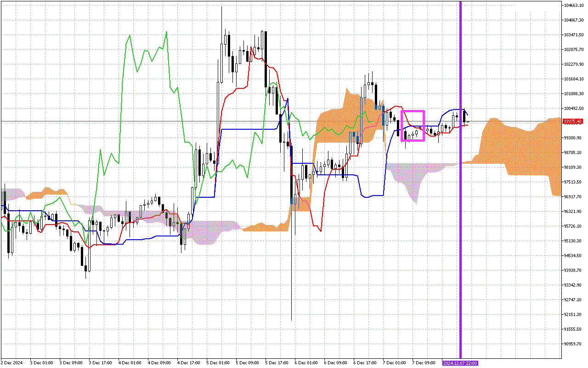This screenshot has height=368, width=588.
Task: Click the 3 Dec 09:00 time axis label
Action: pos(72,363)
